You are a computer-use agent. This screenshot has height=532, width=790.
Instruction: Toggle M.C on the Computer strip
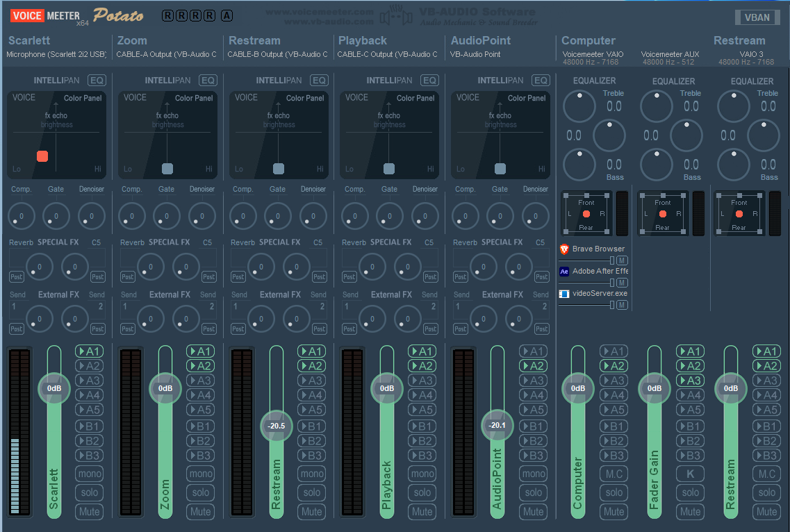pyautogui.click(x=614, y=474)
